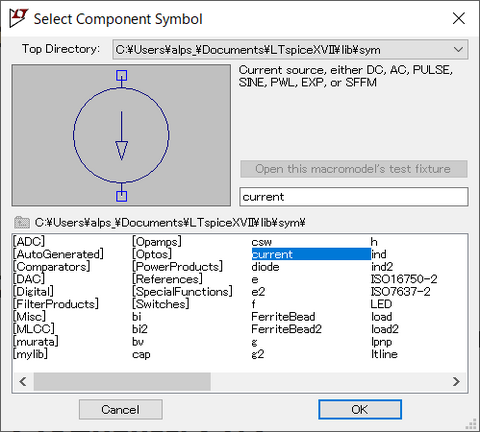This screenshot has width=480, height=432.
Task: Select the ind2 symbol
Action: [382, 267]
